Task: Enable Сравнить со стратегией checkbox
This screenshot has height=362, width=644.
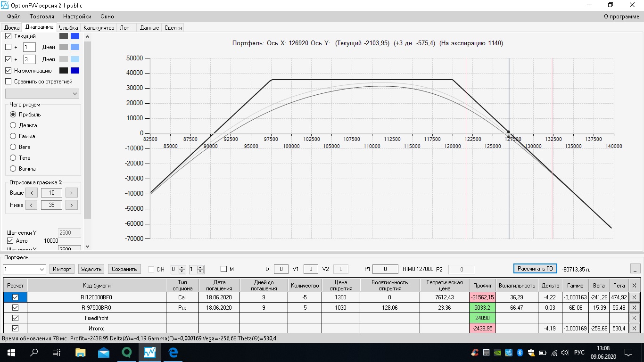Action: tap(8, 82)
